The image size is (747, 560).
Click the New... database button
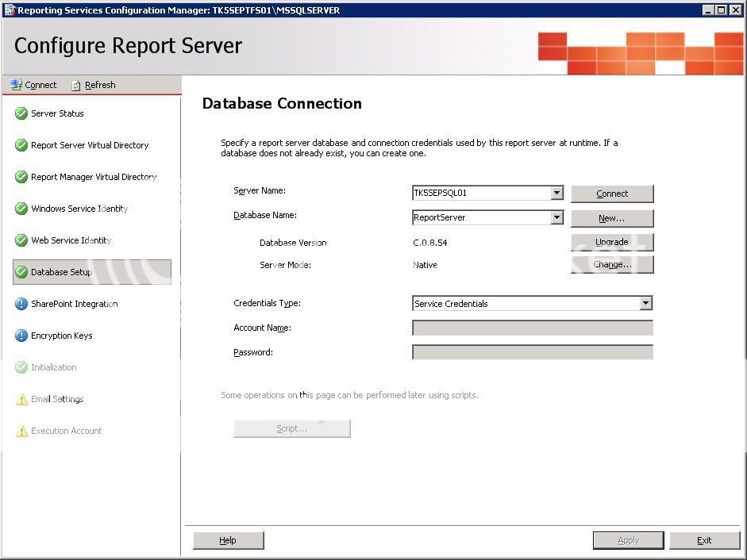(612, 218)
